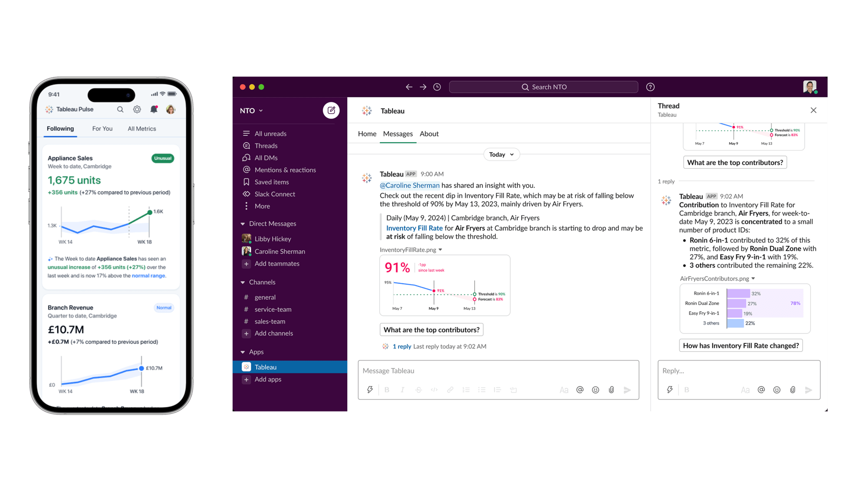Click the Reply input field in thread
The image size is (868, 488).
click(x=738, y=370)
